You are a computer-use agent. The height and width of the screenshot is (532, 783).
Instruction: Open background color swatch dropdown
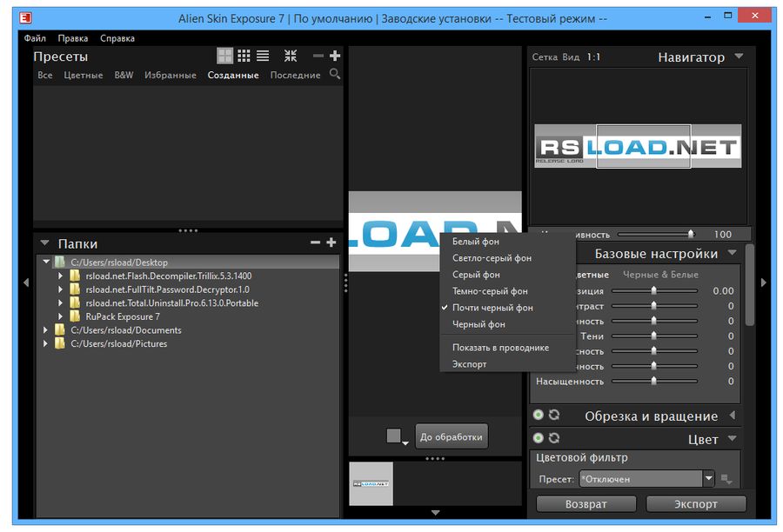(x=398, y=436)
